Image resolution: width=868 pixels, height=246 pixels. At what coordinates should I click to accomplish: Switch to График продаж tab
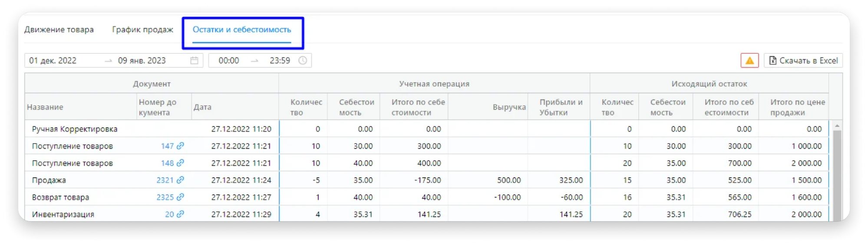142,30
